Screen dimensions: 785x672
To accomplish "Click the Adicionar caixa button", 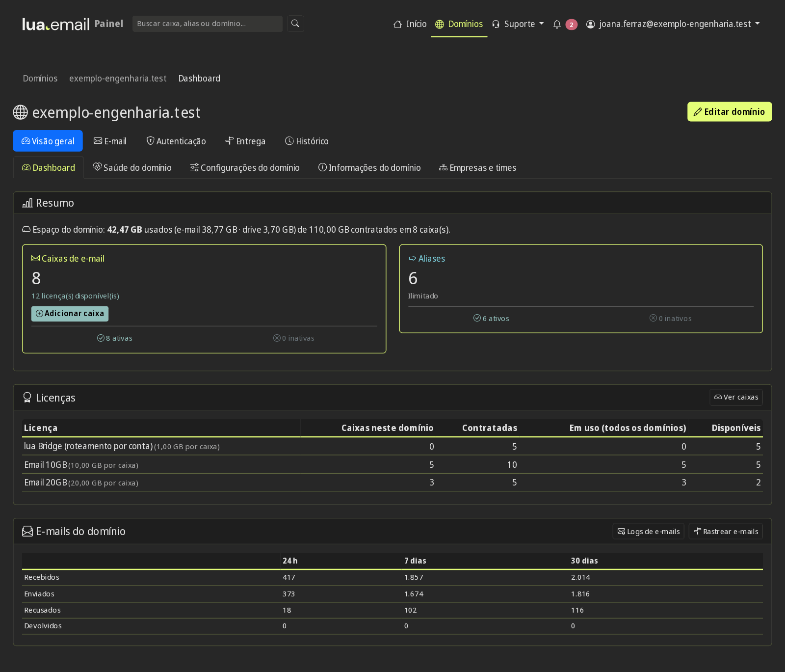I will 70,314.
